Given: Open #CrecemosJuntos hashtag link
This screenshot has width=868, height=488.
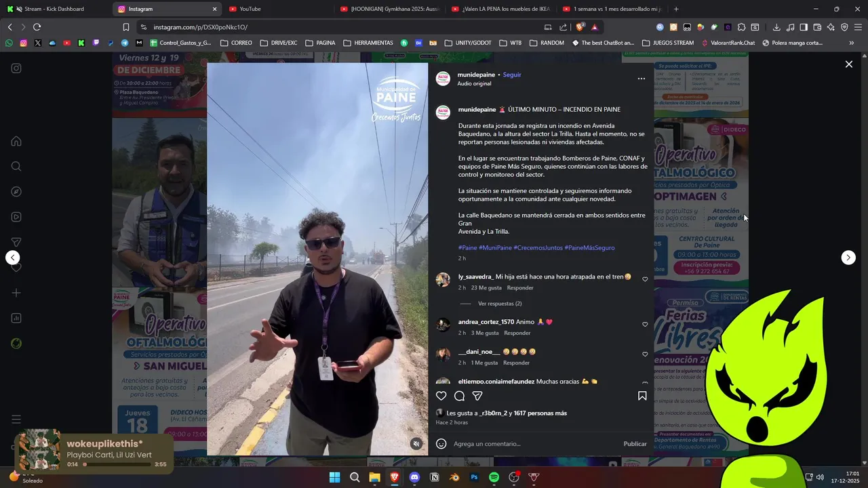Looking at the screenshot, I should click(x=538, y=247).
